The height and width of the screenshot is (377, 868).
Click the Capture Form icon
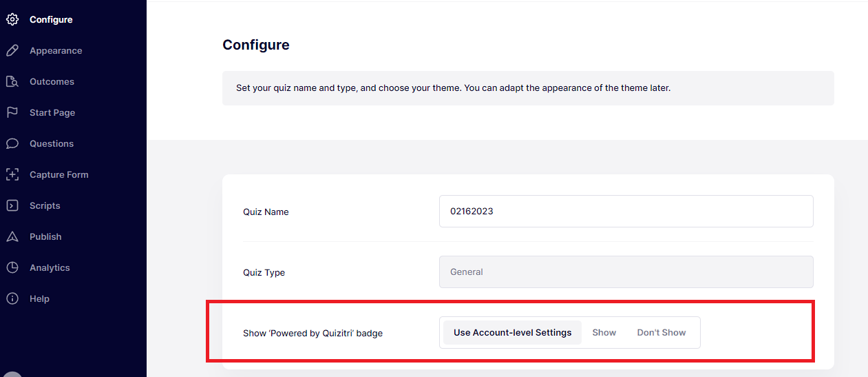tap(12, 174)
